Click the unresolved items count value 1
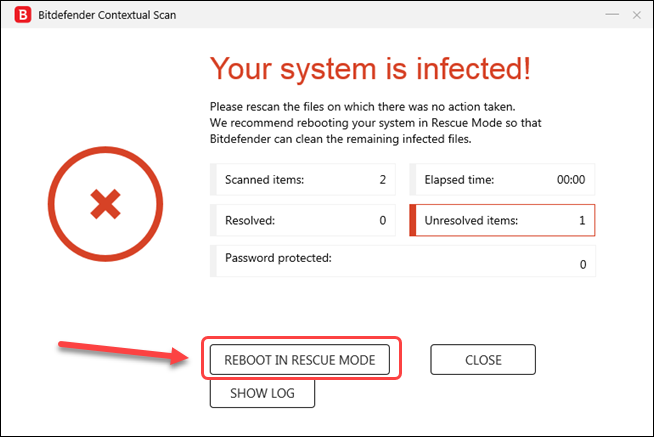 coord(582,220)
